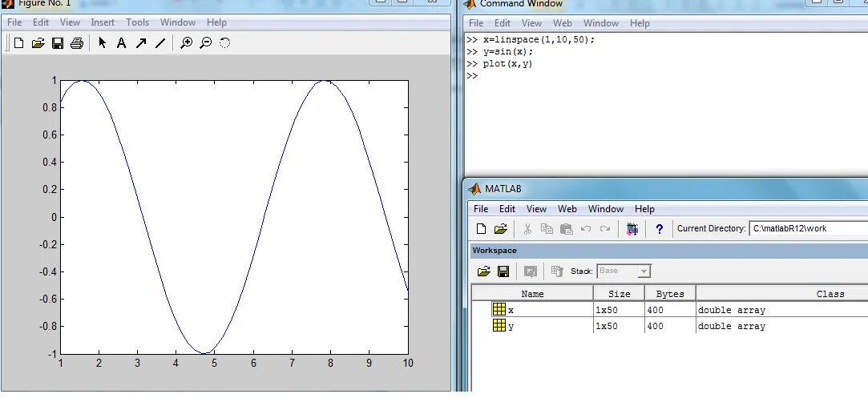Activate Zoom In magnifier tool
The image size is (868, 402).
(x=187, y=42)
